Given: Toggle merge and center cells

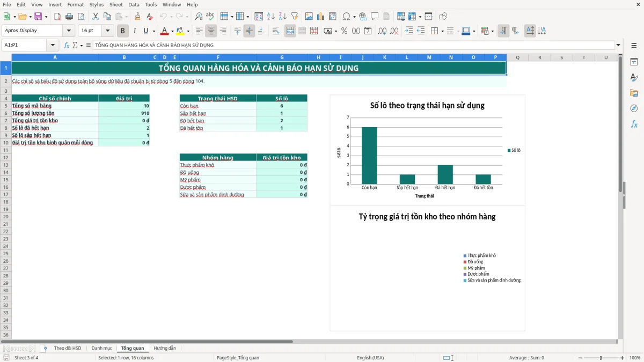Looking at the screenshot, I should 290,31.
